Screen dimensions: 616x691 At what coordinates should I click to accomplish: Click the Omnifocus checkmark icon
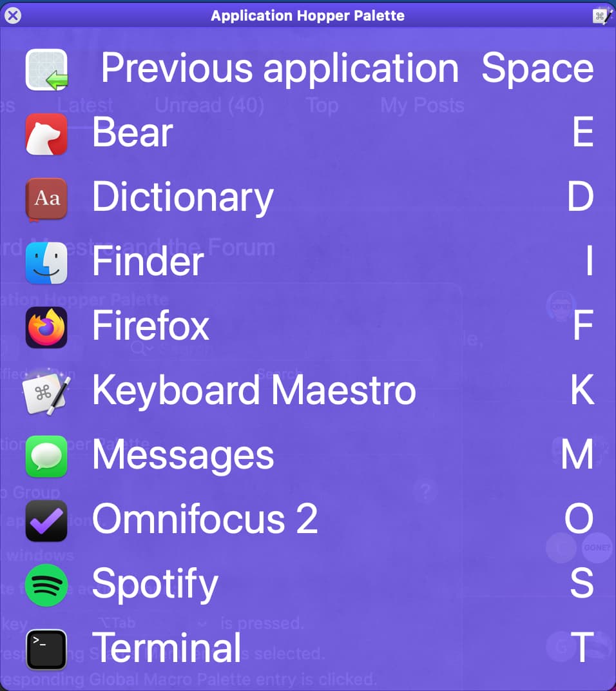tap(46, 521)
